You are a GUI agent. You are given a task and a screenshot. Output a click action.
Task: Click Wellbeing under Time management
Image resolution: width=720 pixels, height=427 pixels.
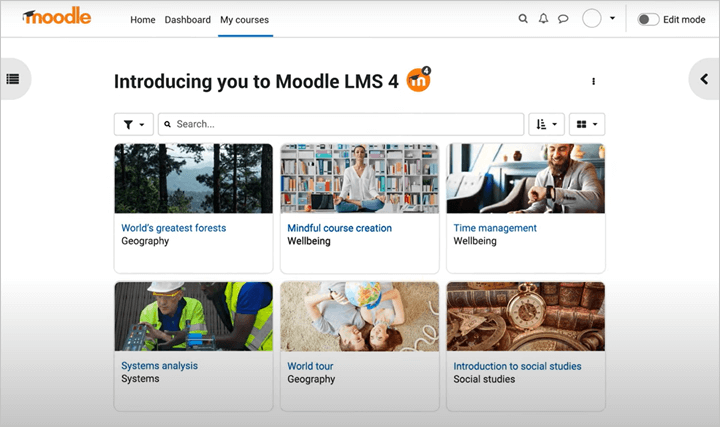(475, 241)
